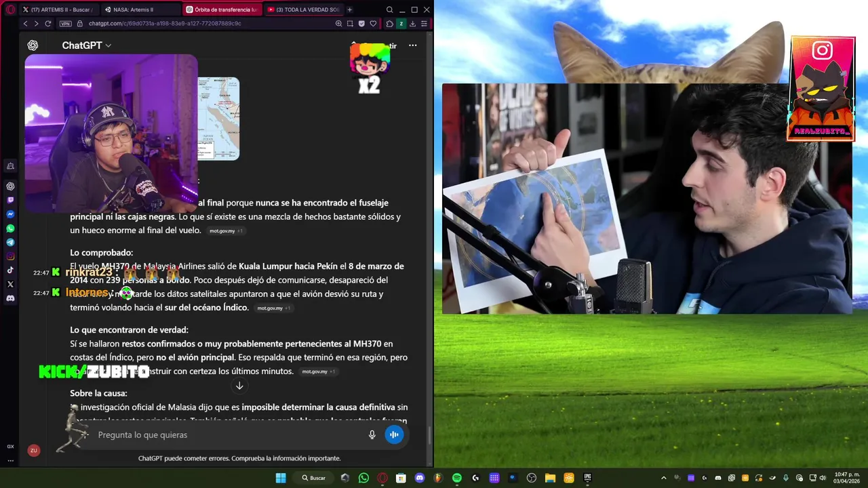
Task: Open the ChatGPT model selector dropdown
Action: point(87,45)
